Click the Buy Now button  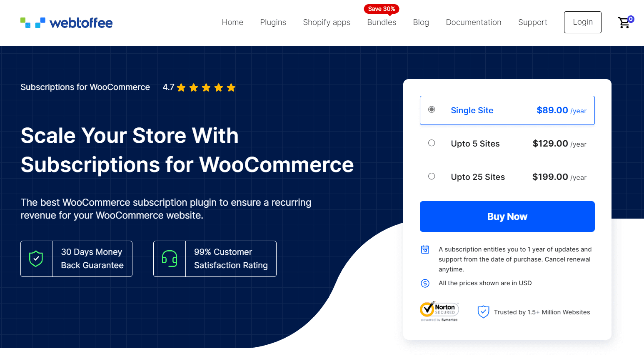[507, 217]
